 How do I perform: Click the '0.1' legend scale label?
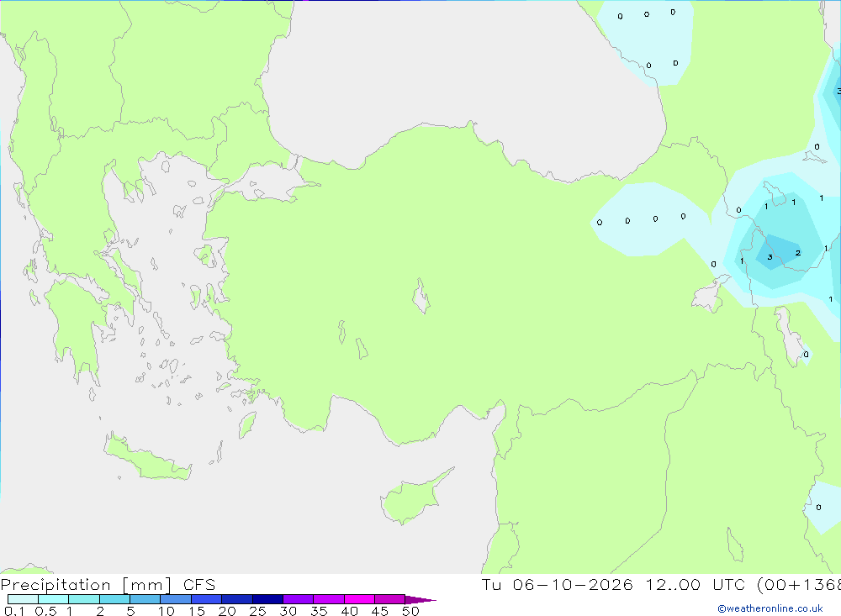pyautogui.click(x=14, y=611)
